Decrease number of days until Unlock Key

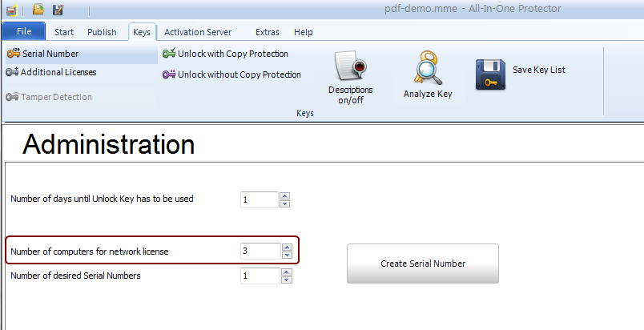[284, 203]
